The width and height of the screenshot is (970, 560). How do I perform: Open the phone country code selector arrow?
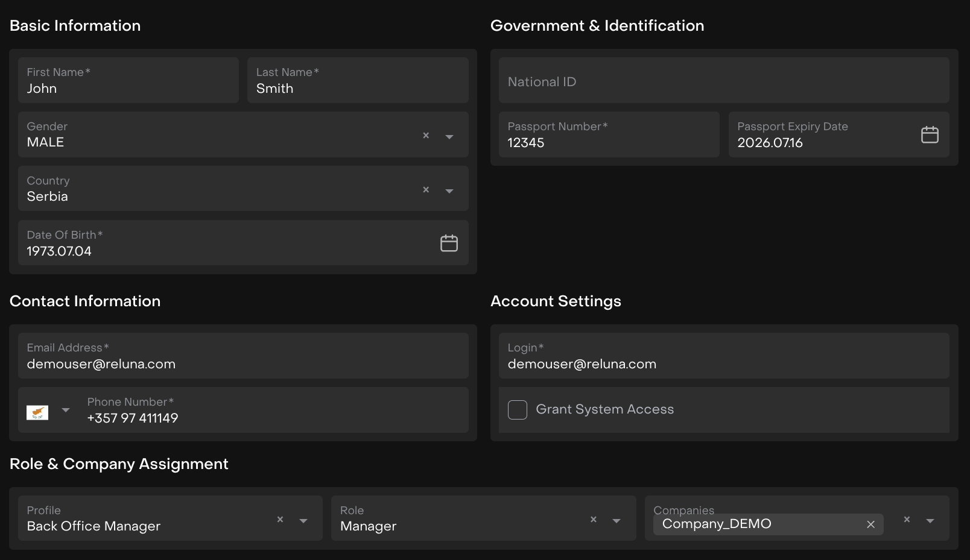coord(66,411)
